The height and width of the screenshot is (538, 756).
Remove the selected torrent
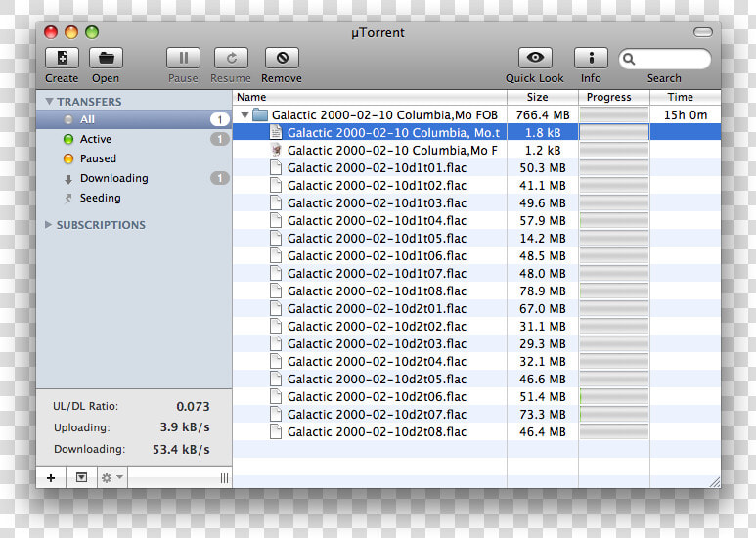[282, 59]
